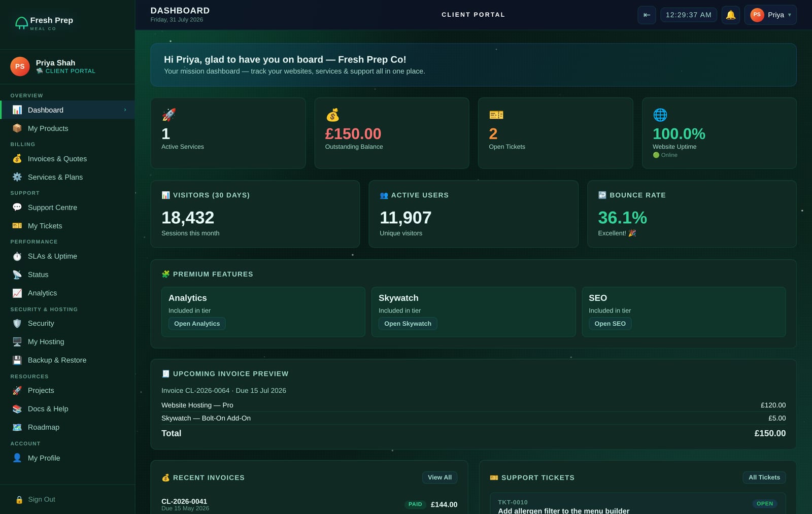Click the All Tickets button
The image size is (812, 514).
pos(764,477)
